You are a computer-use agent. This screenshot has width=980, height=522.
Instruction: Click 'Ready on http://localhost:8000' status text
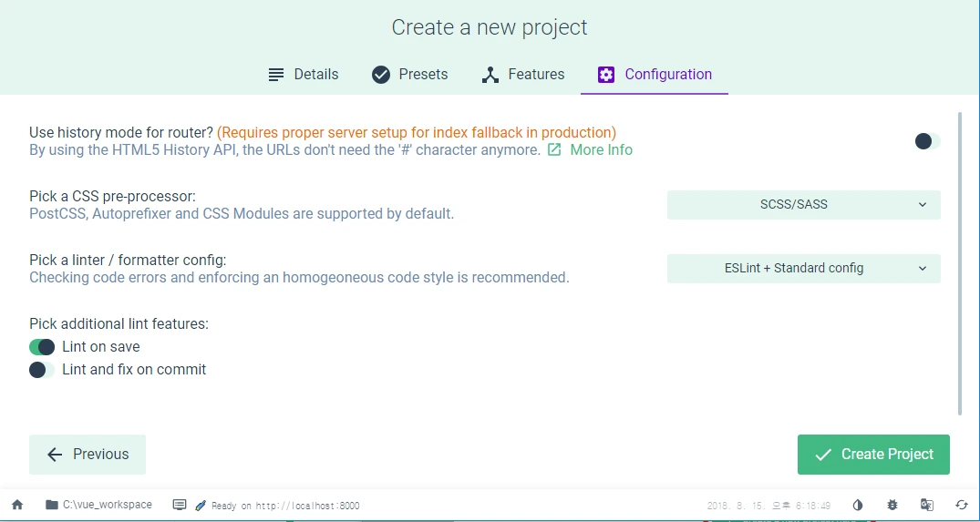285,506
